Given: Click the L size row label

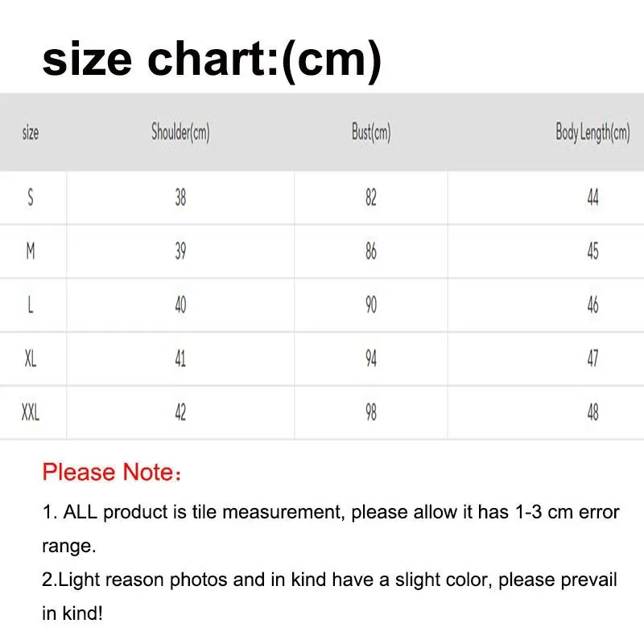Looking at the screenshot, I should [31, 305].
